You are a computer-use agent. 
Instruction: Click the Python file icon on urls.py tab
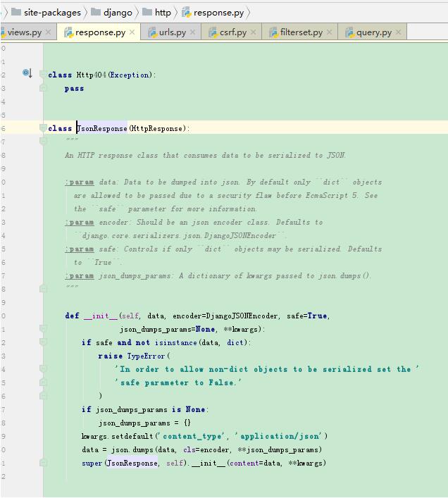coord(152,32)
